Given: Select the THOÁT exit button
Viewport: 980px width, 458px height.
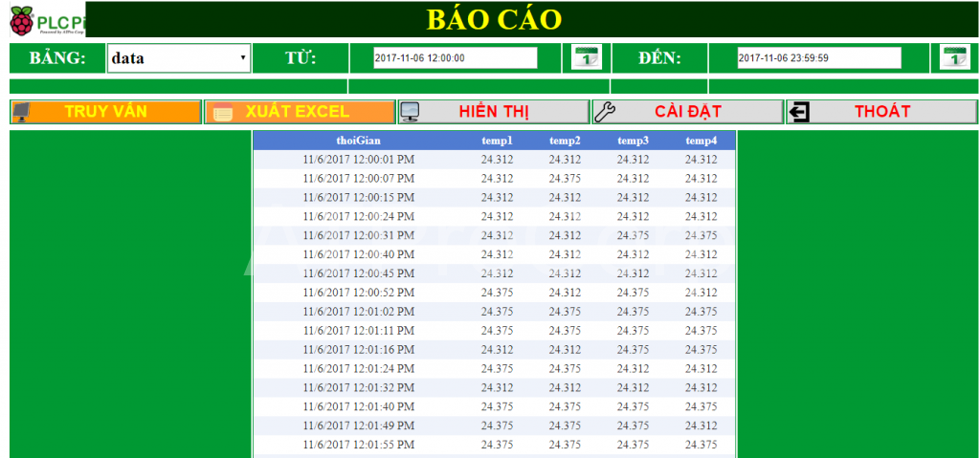Looking at the screenshot, I should coord(881,112).
